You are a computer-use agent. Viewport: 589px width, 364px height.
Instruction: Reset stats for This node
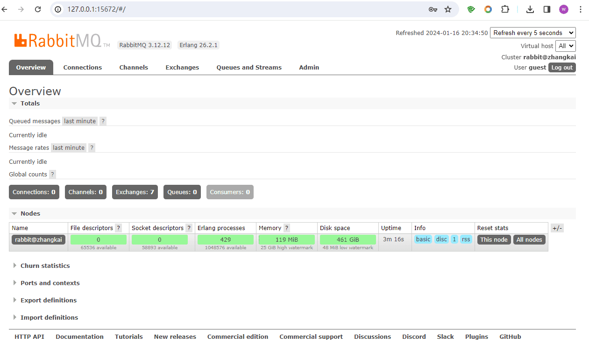[494, 239]
